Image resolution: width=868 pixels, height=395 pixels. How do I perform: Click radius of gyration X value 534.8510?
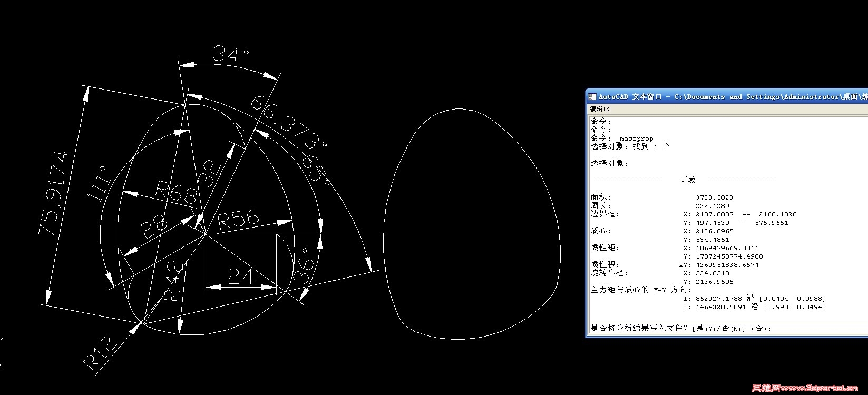coord(713,273)
